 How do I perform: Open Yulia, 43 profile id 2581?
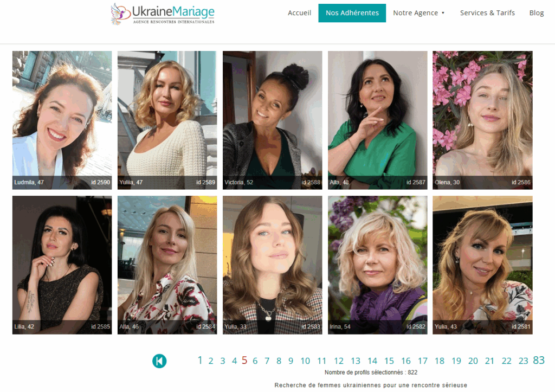point(482,265)
